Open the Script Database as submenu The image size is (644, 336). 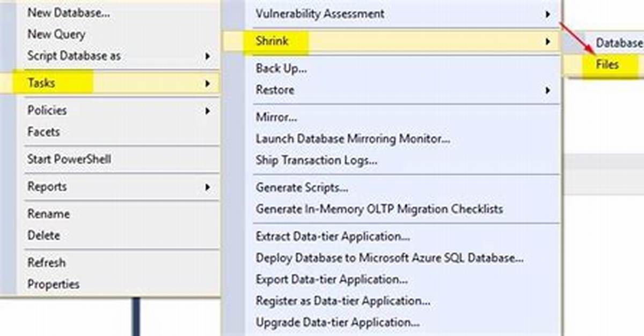74,56
